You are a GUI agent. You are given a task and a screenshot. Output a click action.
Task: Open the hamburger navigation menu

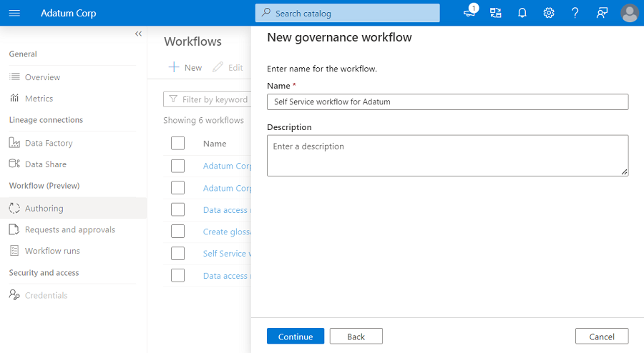(x=14, y=13)
